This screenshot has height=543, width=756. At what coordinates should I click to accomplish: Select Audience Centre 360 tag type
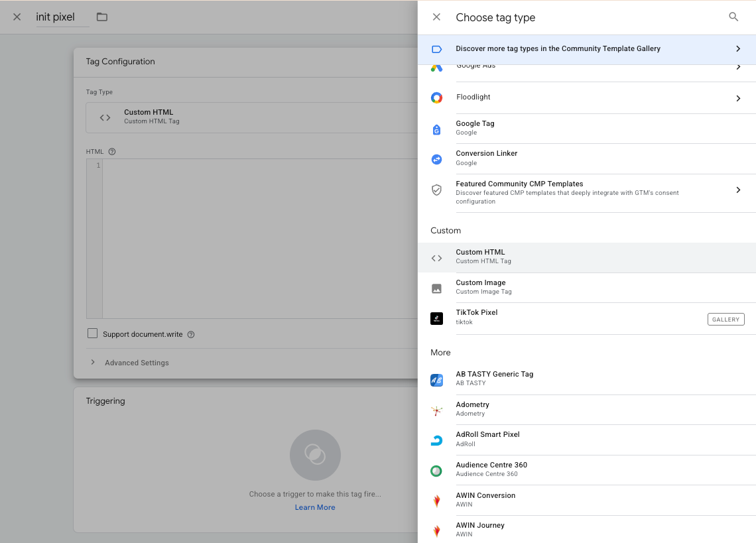(491, 470)
